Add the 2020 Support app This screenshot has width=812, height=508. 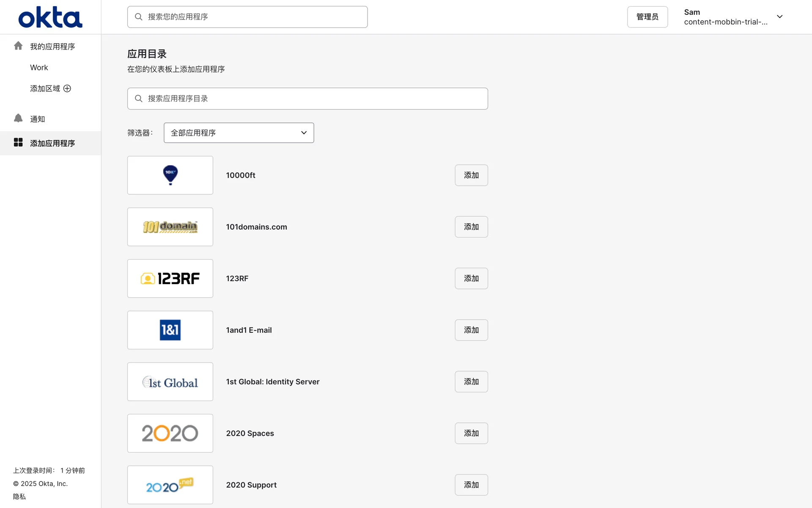(x=471, y=485)
